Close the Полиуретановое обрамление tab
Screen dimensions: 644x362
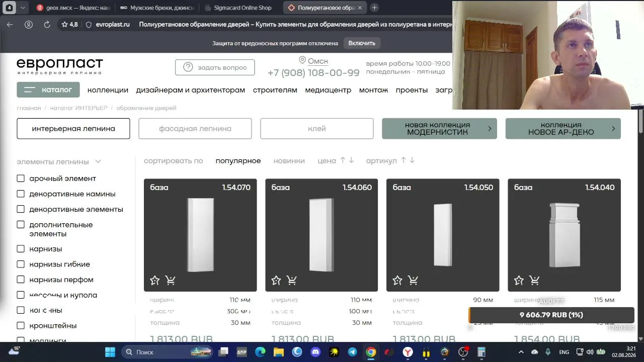[360, 8]
